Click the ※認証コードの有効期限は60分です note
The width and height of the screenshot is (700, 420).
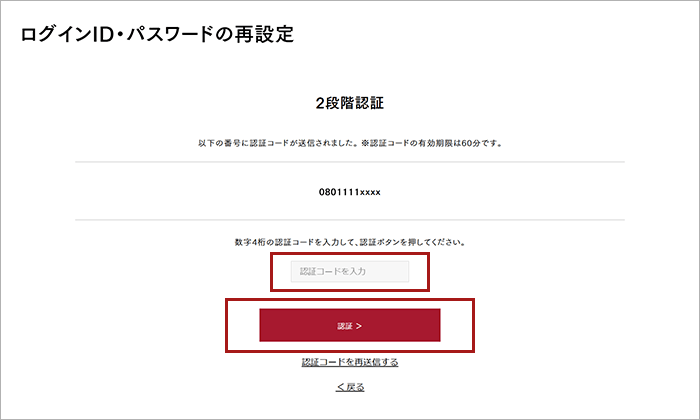click(x=432, y=143)
